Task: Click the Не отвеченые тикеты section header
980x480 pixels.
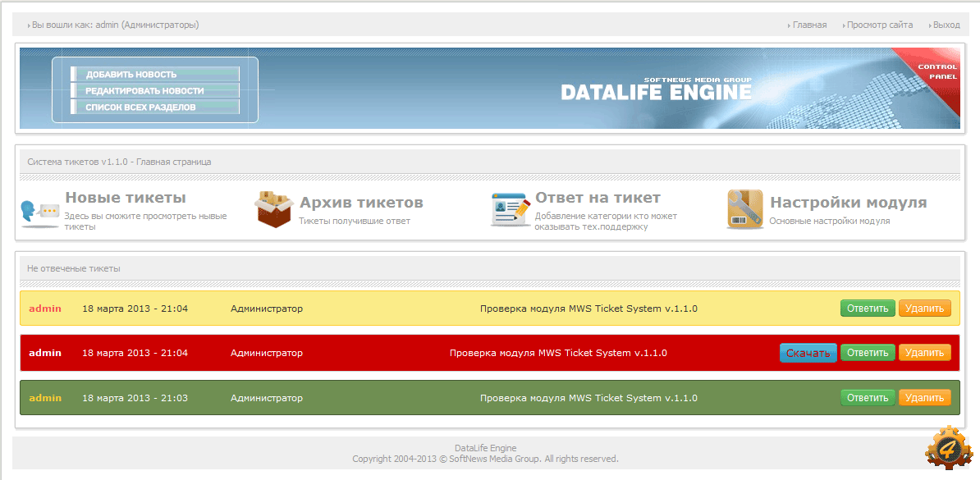Action: click(74, 269)
